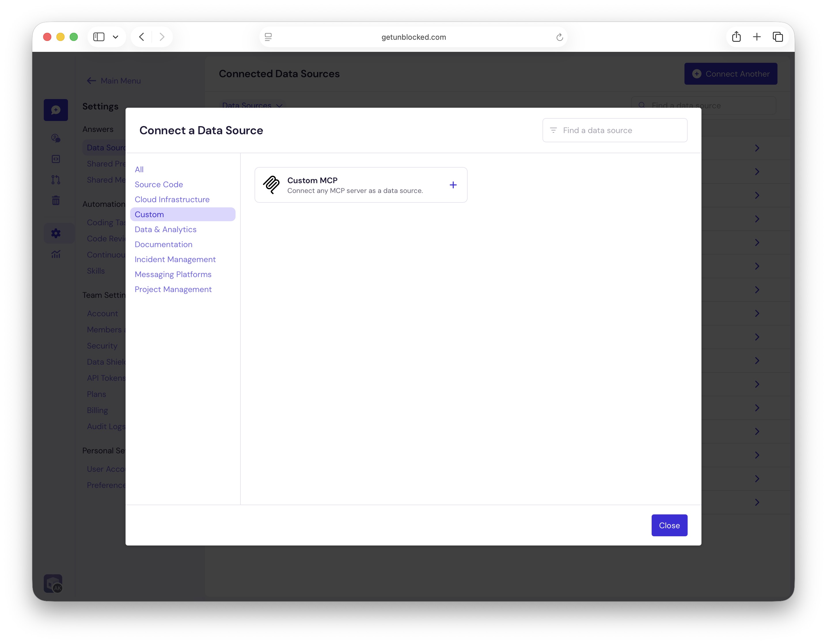Expand the first data source row chevron

pyautogui.click(x=757, y=148)
